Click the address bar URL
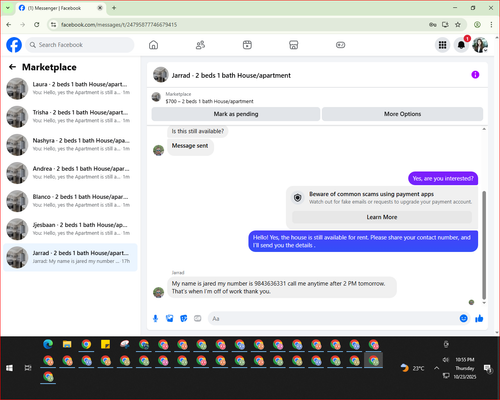The width and height of the screenshot is (500, 400). [119, 25]
